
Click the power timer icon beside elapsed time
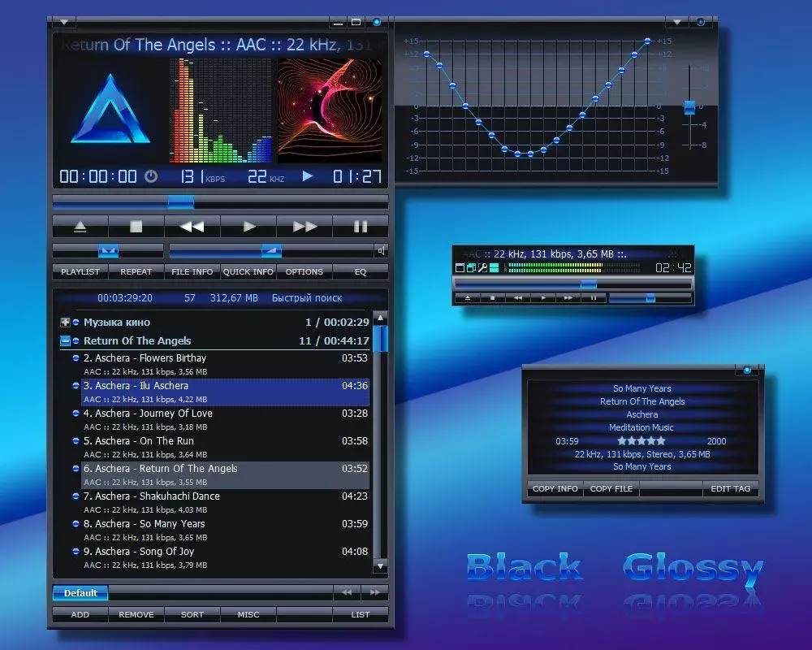tap(151, 176)
